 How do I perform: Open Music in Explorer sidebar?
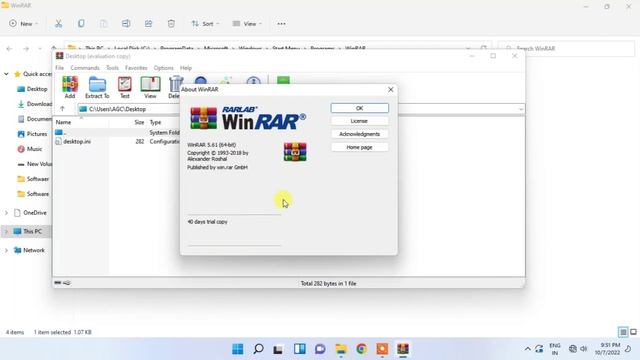30,149
